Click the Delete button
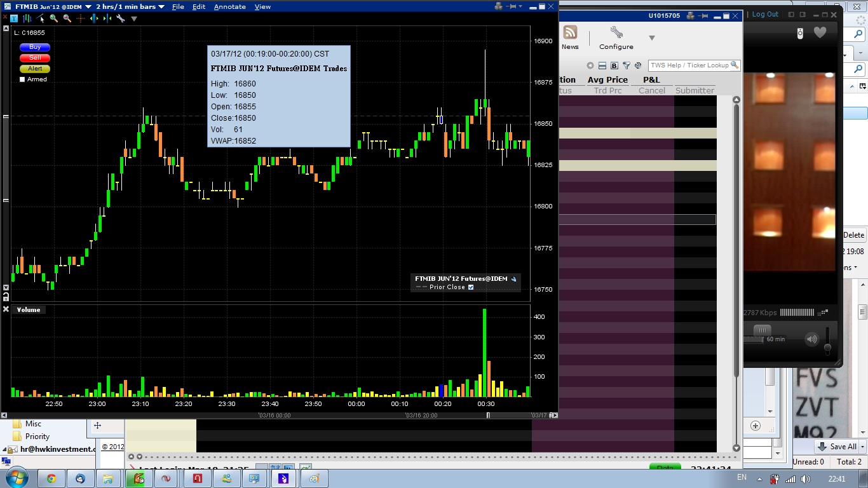The width and height of the screenshot is (868, 488). (x=853, y=235)
